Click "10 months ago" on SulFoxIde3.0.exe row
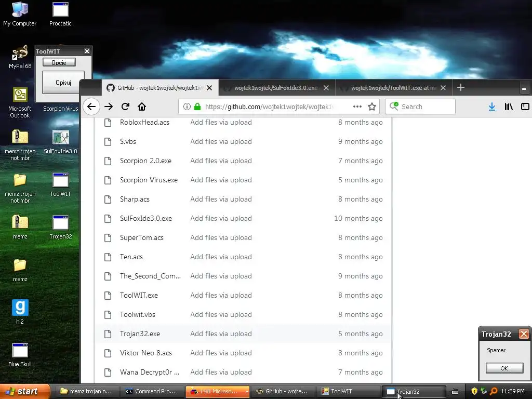The height and width of the screenshot is (399, 532). pyautogui.click(x=358, y=219)
